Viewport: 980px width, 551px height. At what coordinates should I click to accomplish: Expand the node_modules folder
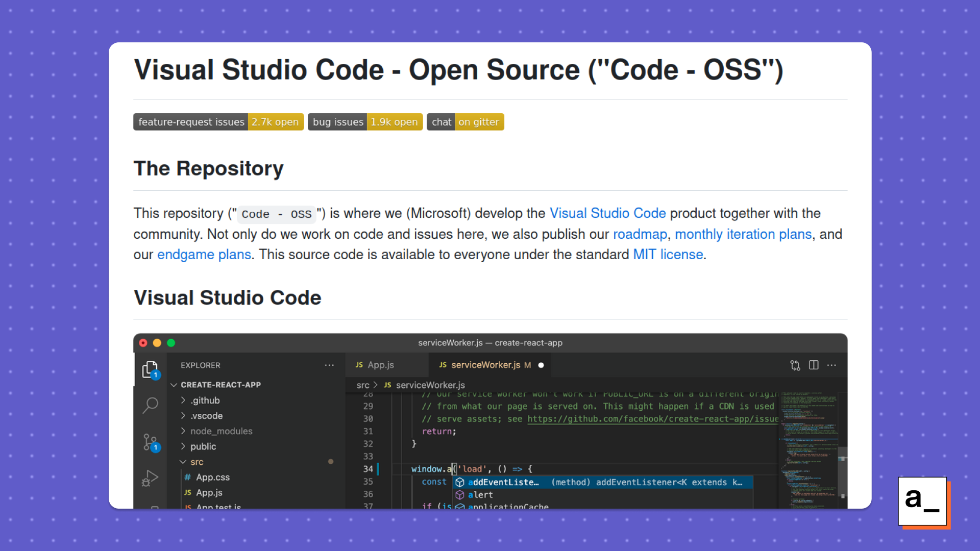221,431
